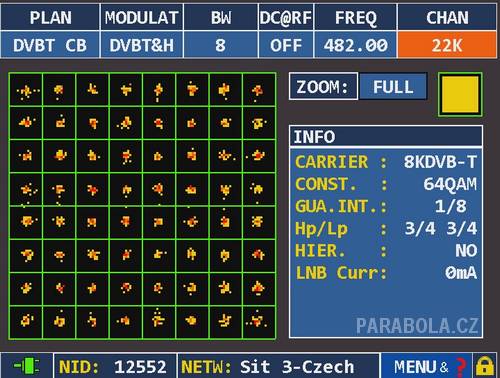
Task: Change ZOOM mode from FULL
Action: point(393,87)
